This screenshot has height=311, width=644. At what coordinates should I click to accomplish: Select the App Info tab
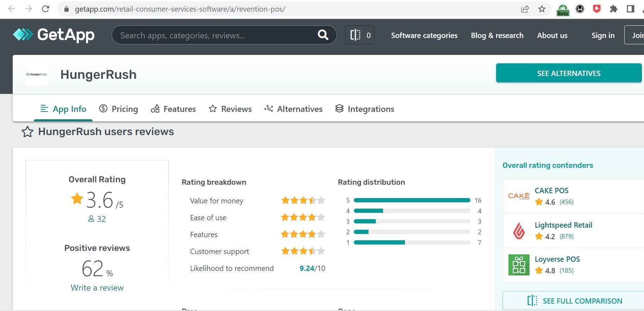point(63,109)
